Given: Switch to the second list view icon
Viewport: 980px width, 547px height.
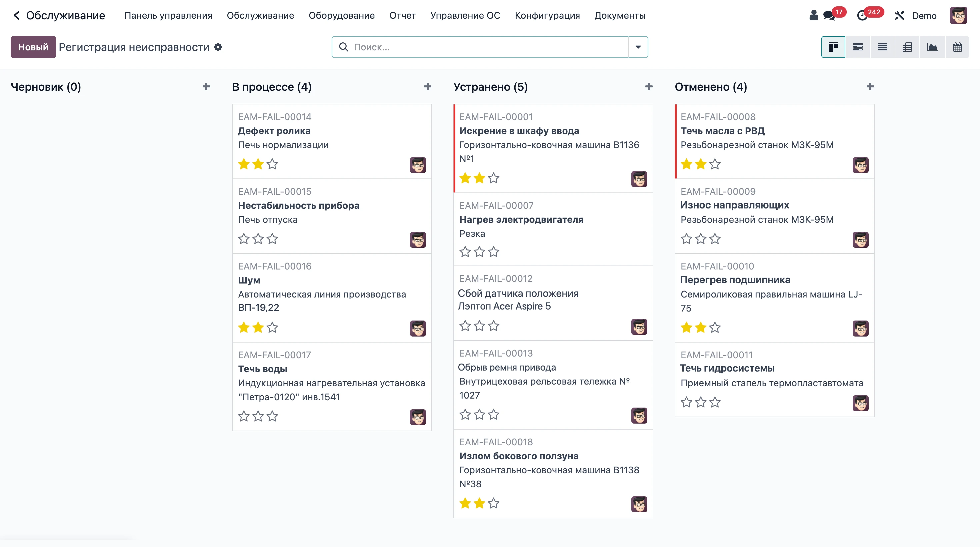Looking at the screenshot, I should coord(882,47).
